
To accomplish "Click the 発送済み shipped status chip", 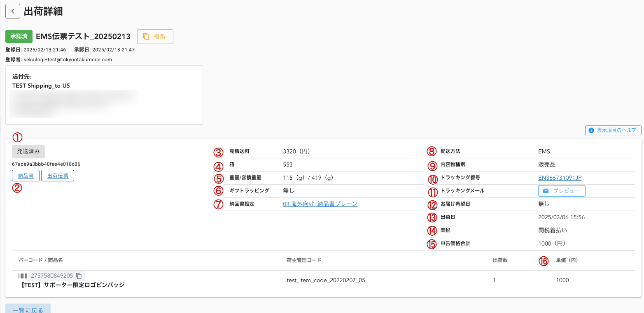I will (x=28, y=151).
